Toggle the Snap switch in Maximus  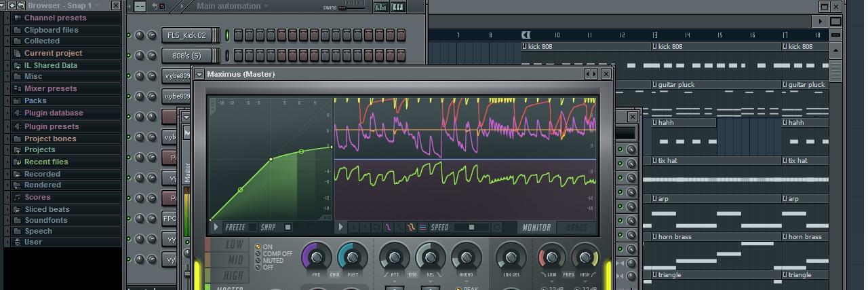(277, 228)
